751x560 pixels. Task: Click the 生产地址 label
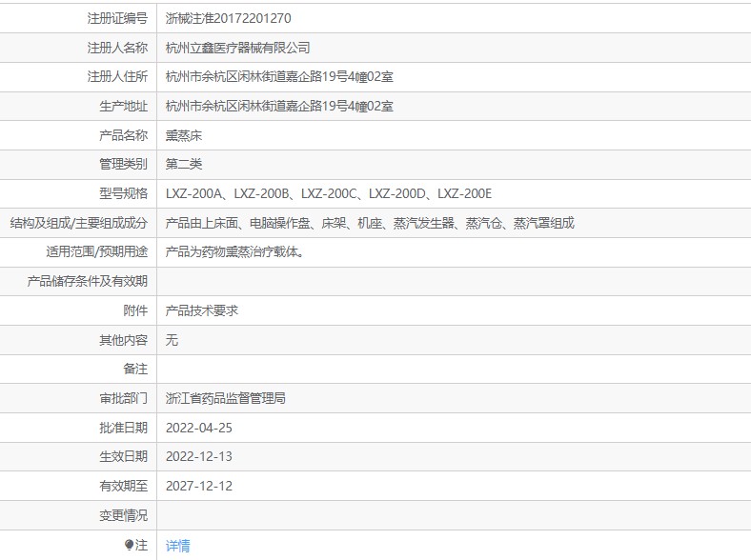click(124, 106)
